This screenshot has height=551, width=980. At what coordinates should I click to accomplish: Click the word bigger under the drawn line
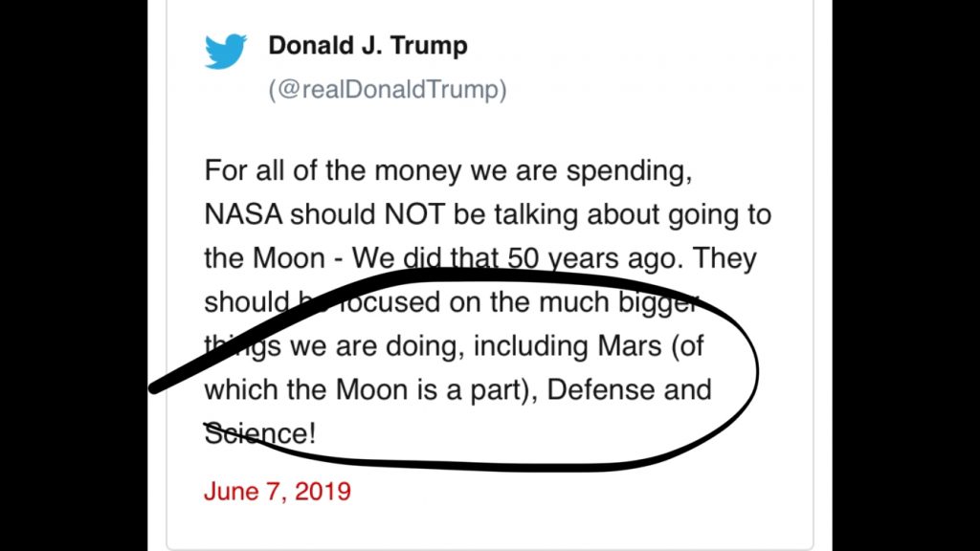658,302
